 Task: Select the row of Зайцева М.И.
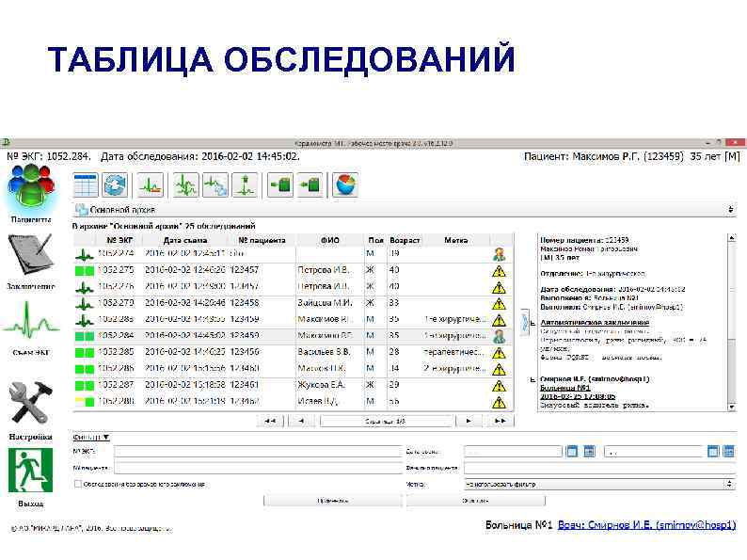(x=294, y=304)
